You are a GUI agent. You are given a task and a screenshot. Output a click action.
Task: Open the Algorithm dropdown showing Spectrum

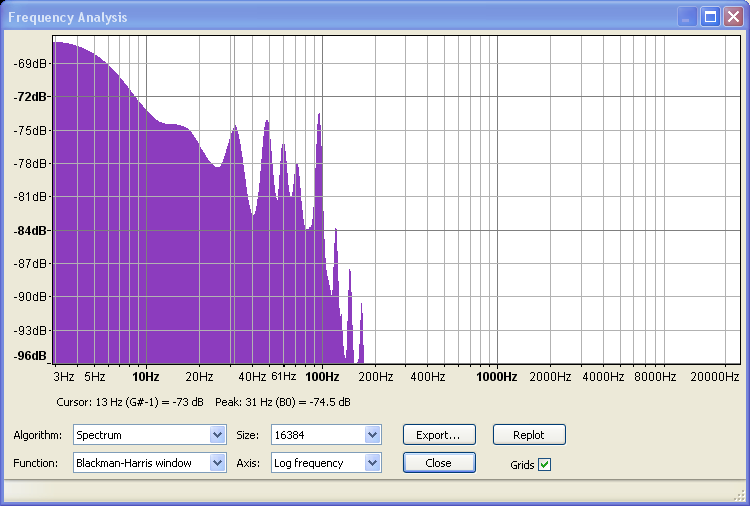click(x=150, y=435)
